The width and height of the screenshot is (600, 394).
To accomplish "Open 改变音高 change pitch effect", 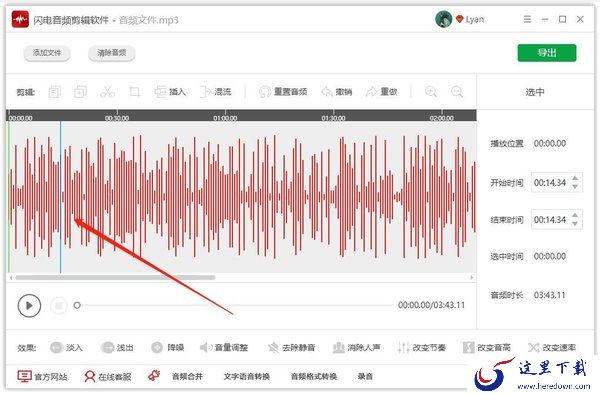I will coord(487,347).
